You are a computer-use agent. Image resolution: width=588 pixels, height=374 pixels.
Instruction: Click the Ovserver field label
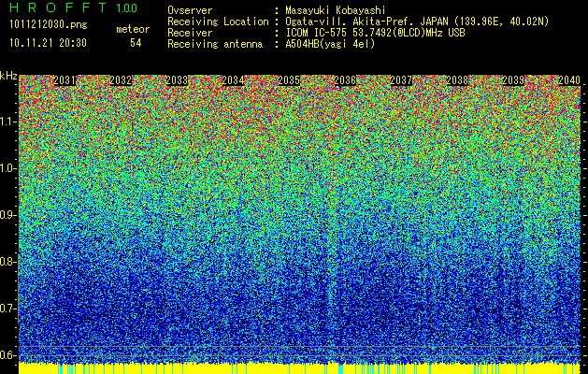coord(190,10)
